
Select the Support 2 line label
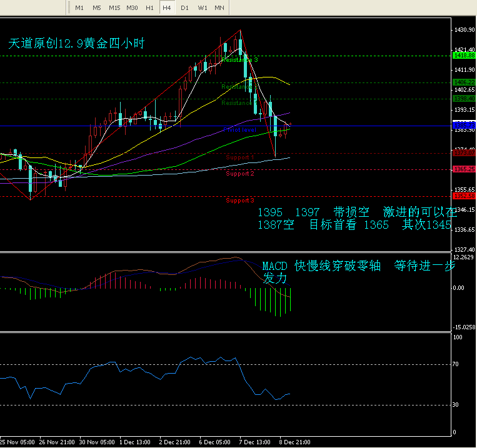[240, 173]
